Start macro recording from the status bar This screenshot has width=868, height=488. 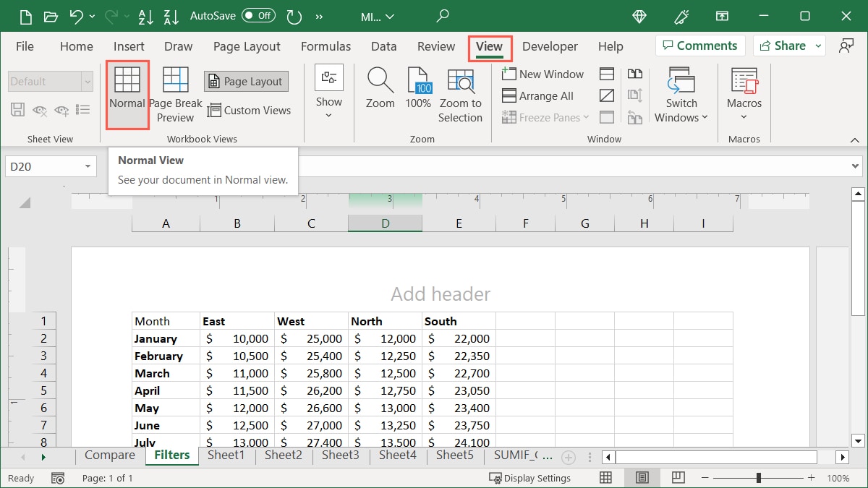click(x=56, y=478)
